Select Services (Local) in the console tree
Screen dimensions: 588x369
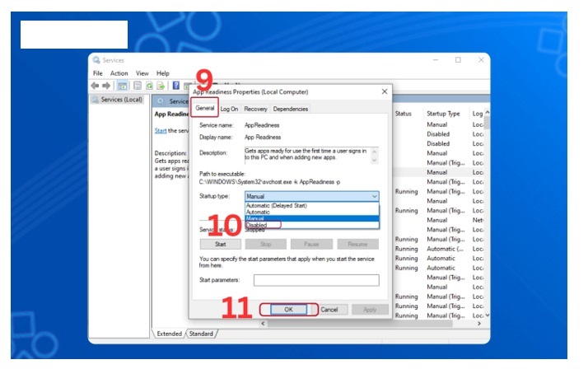point(120,100)
